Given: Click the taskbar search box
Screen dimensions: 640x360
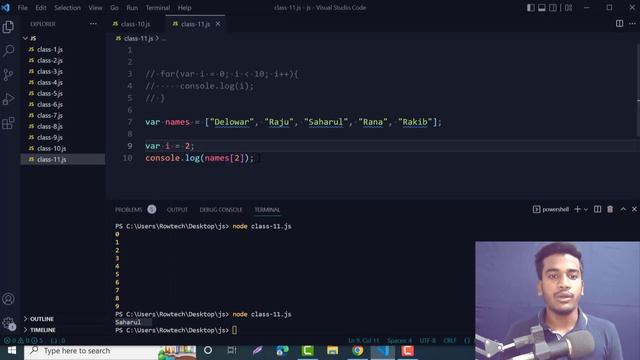Looking at the screenshot, I should coord(110,351).
